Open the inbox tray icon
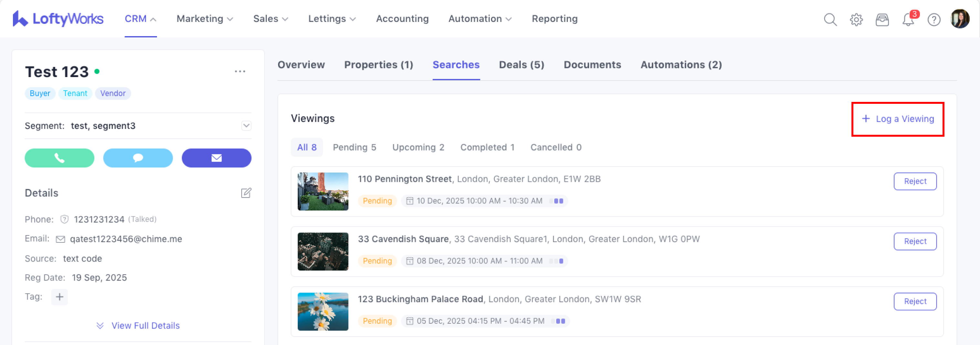Image resolution: width=980 pixels, height=345 pixels. [x=882, y=19]
